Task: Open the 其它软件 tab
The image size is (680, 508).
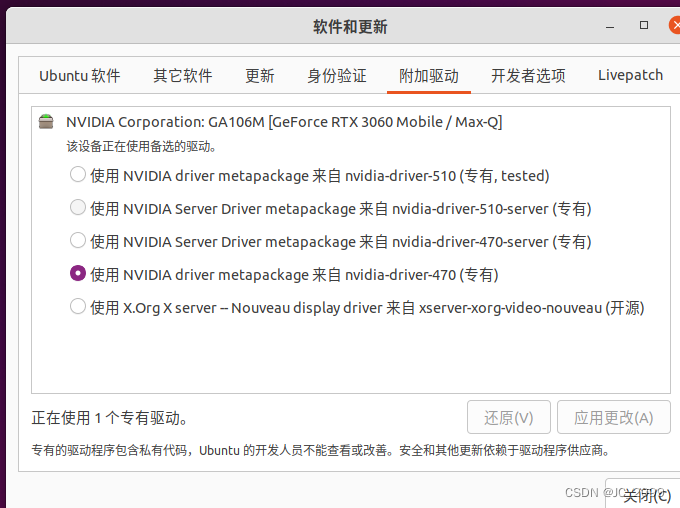Action: point(183,75)
